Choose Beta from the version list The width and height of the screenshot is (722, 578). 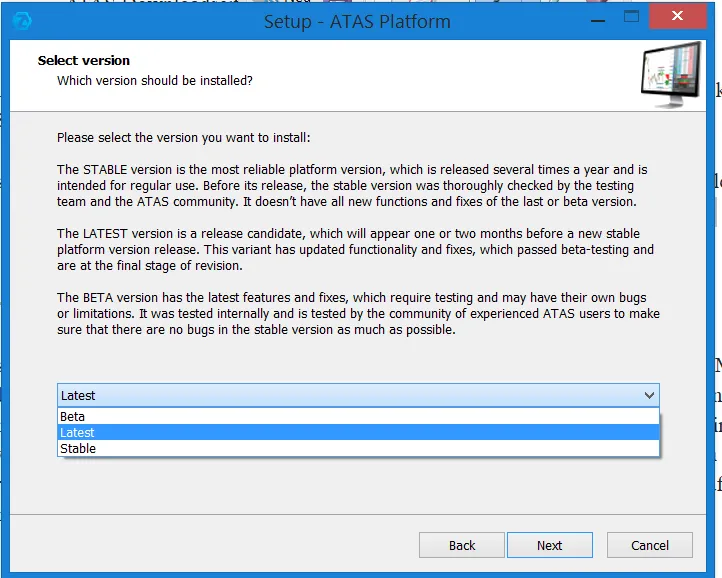pos(73,416)
